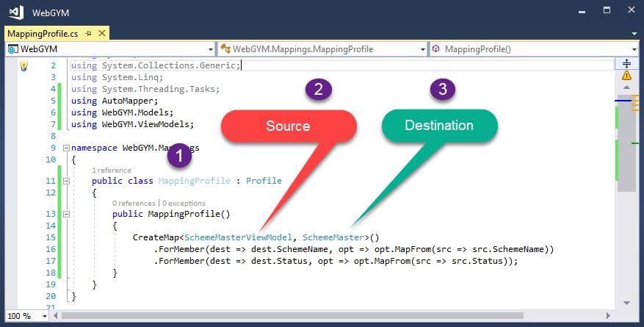The width and height of the screenshot is (644, 327).
Task: Click the horizontal scrollbar right arrow
Action: click(x=608, y=315)
